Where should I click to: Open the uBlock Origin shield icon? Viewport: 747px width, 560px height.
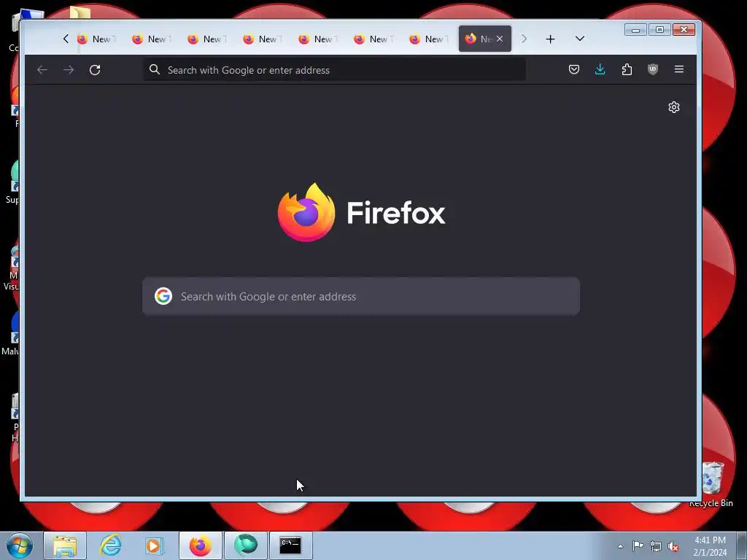click(653, 69)
